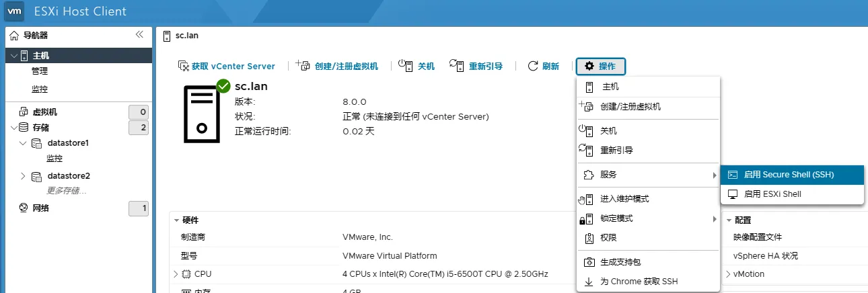Click the Refresh icon in the toolbar
Screen dimensions: 868x293
click(x=533, y=66)
